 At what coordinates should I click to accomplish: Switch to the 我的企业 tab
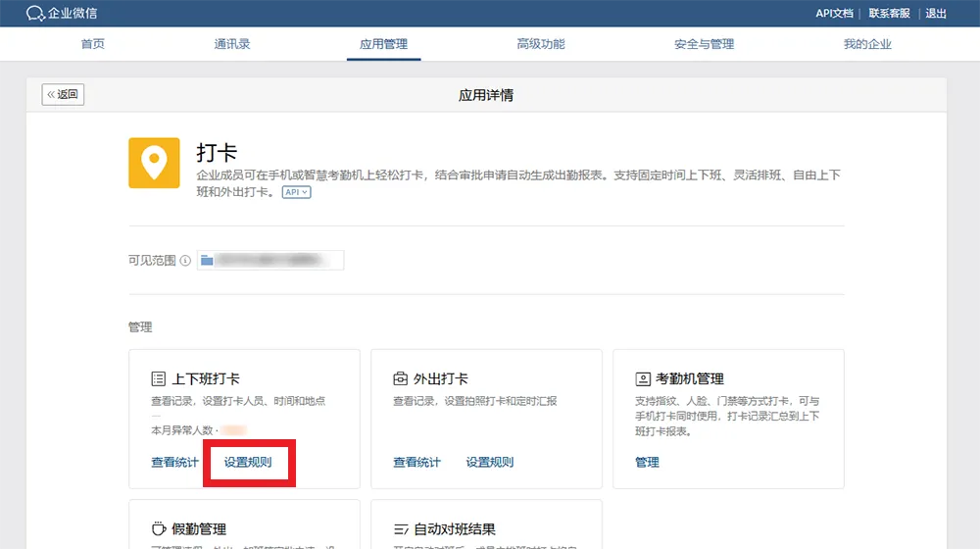(867, 44)
